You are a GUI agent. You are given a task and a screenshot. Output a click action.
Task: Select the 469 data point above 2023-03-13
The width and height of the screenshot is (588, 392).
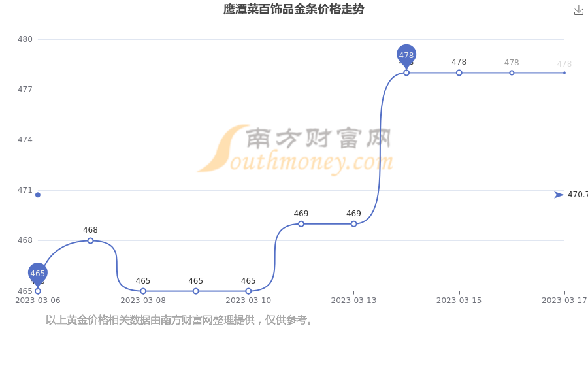(353, 224)
